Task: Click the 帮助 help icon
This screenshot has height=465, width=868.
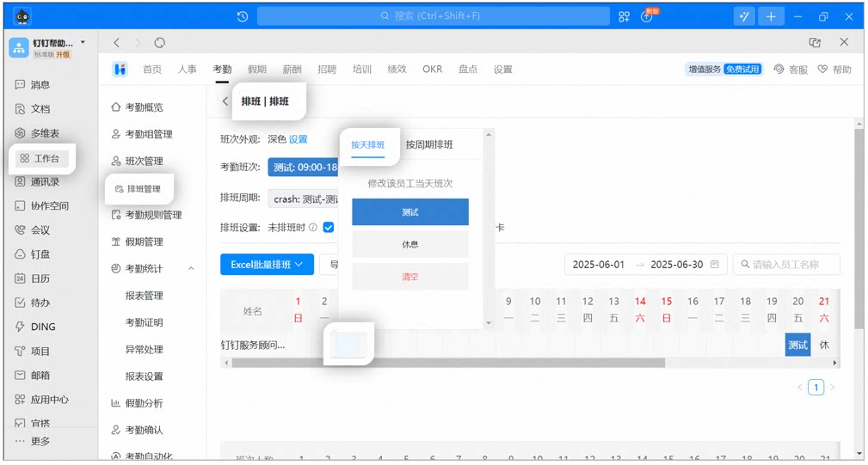Action: pos(822,69)
